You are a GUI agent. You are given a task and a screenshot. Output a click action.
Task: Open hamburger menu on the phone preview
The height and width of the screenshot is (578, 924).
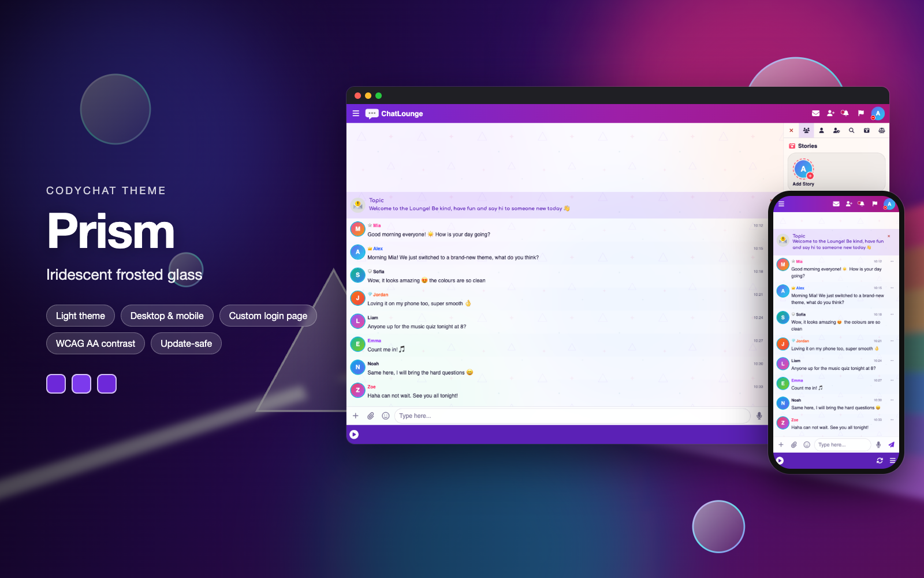click(x=781, y=204)
